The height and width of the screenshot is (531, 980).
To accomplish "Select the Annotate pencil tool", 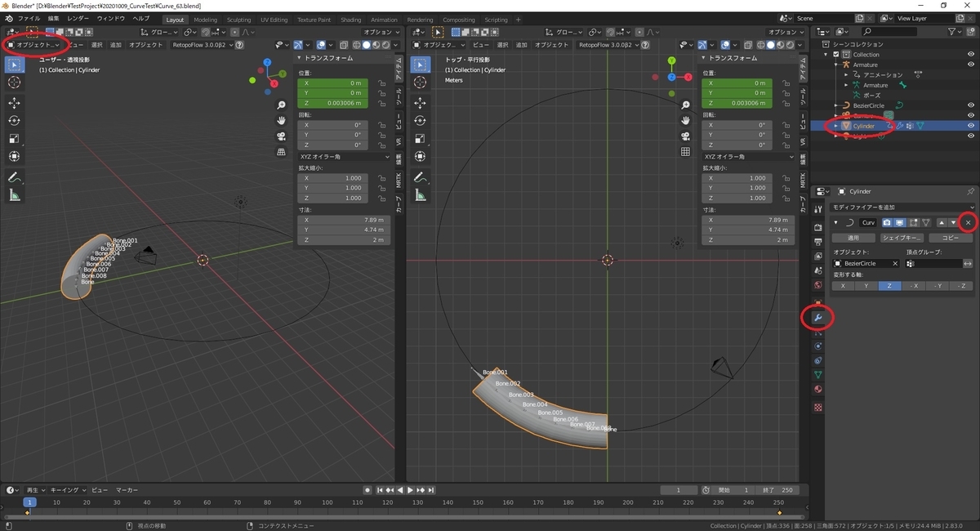I will tap(15, 177).
